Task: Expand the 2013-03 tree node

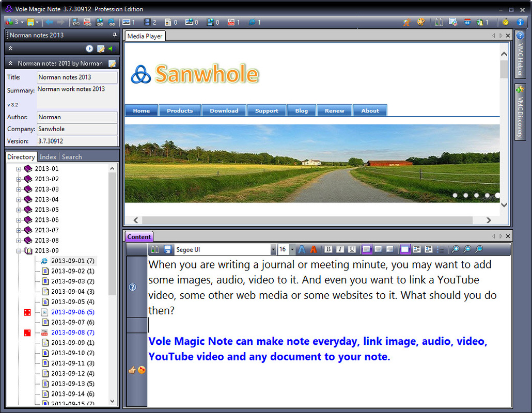Action: point(19,189)
